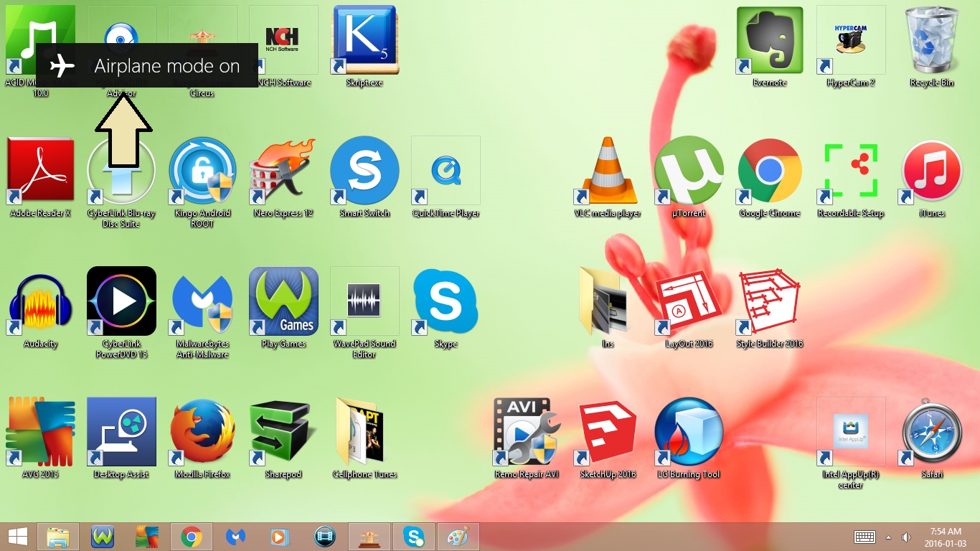
Task: Open Malwarebytes Anti-Malware
Action: tap(202, 301)
